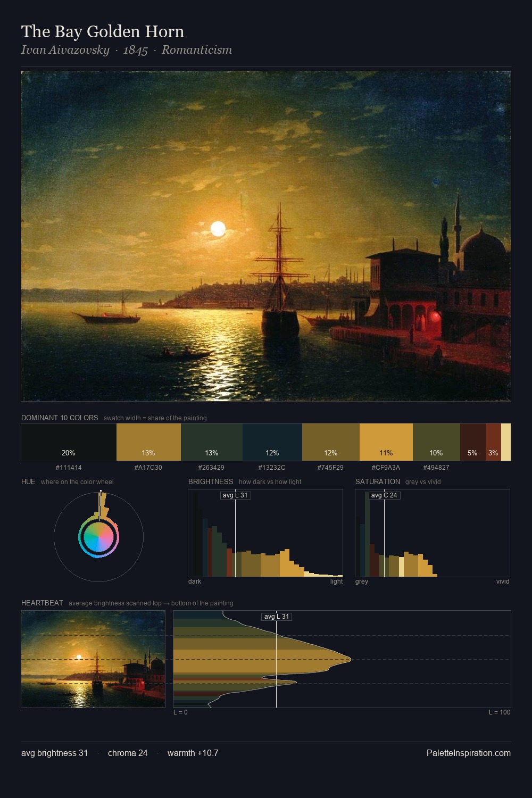The width and height of the screenshot is (532, 798).
Task: Click the "SATURATION" section heading
Action: point(378,481)
